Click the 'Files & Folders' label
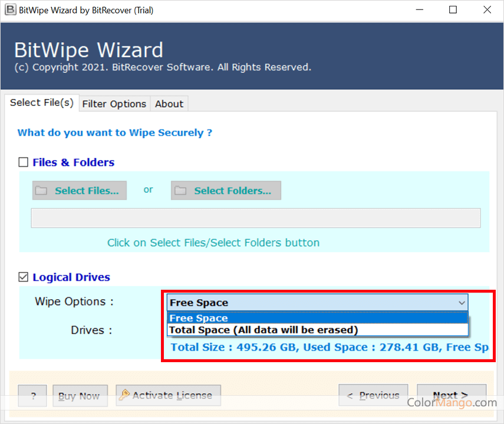 pos(73,162)
